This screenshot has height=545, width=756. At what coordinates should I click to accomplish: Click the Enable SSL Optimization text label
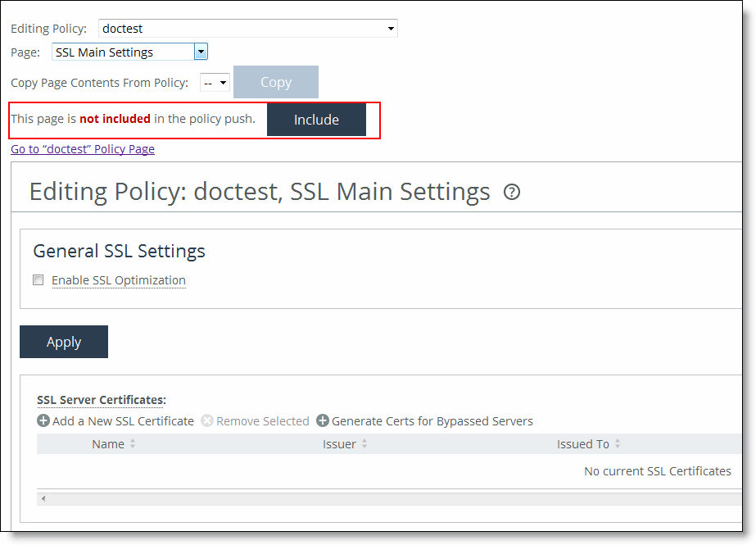(119, 280)
